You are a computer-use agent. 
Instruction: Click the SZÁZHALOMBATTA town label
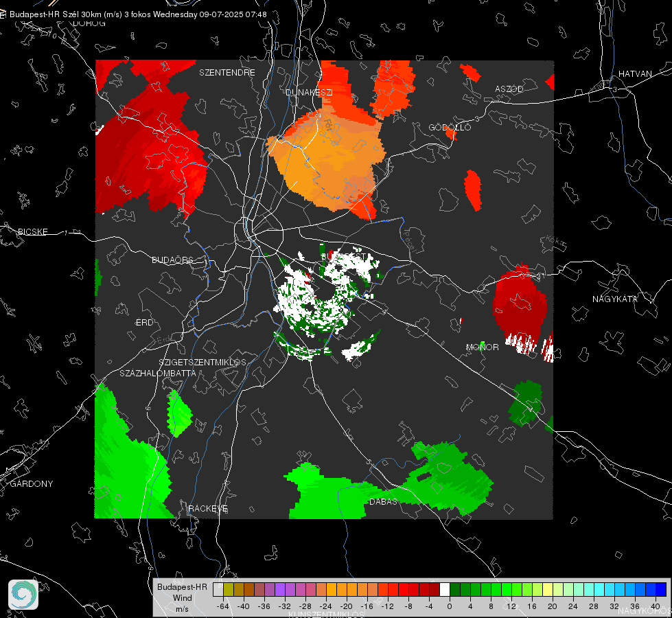coord(158,373)
